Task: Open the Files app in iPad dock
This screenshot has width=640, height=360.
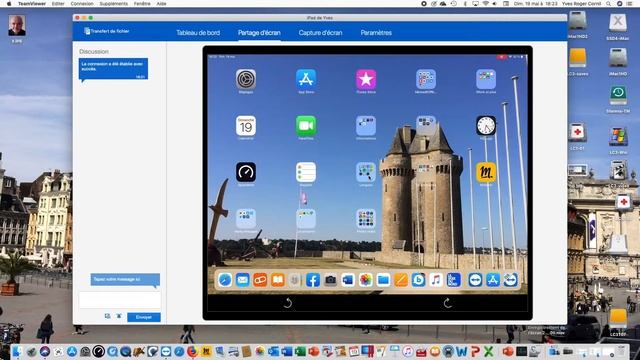Action: 383,280
